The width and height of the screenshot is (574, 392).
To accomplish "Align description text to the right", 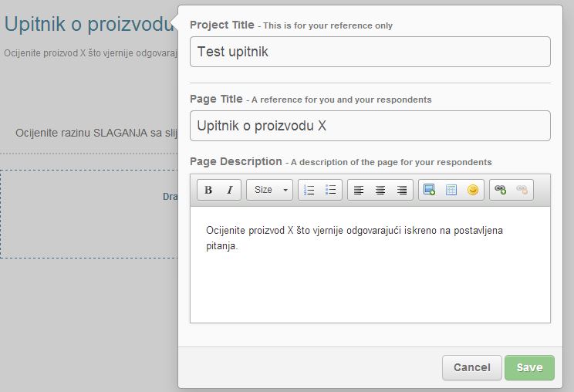I will pyautogui.click(x=402, y=190).
